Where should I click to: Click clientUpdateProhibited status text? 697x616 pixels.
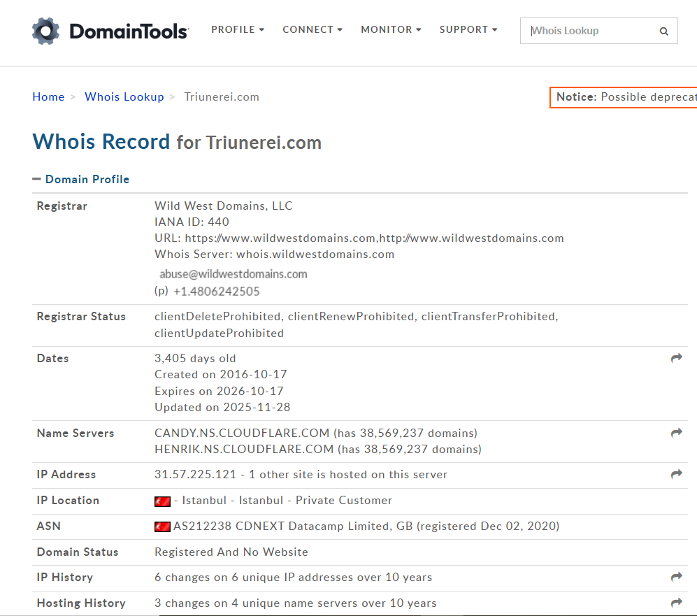[219, 334]
